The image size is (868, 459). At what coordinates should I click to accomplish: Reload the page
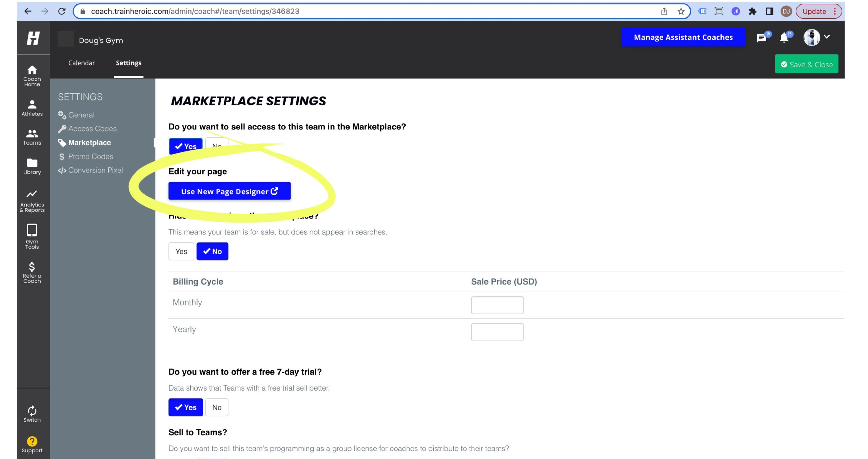(62, 11)
